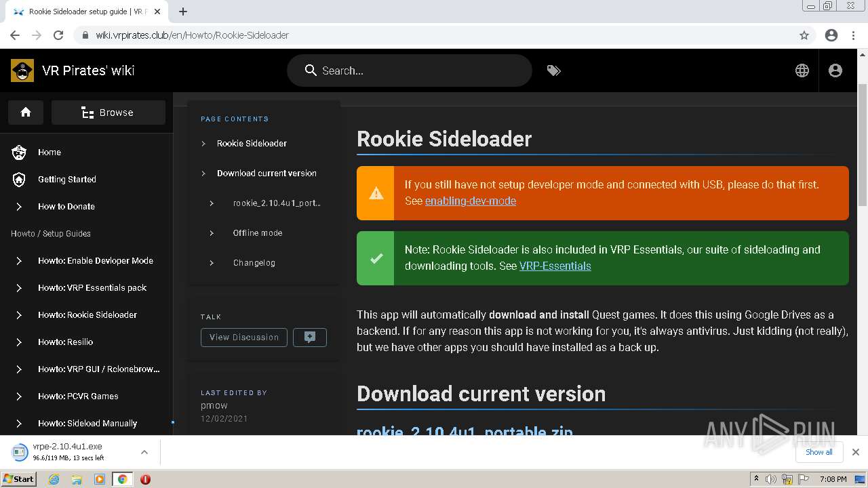Open the language globe icon
The height and width of the screenshot is (488, 868).
[802, 70]
